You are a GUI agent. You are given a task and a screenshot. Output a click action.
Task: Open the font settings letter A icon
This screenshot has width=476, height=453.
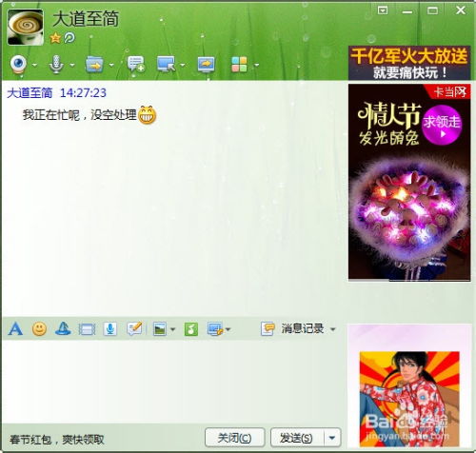15,328
